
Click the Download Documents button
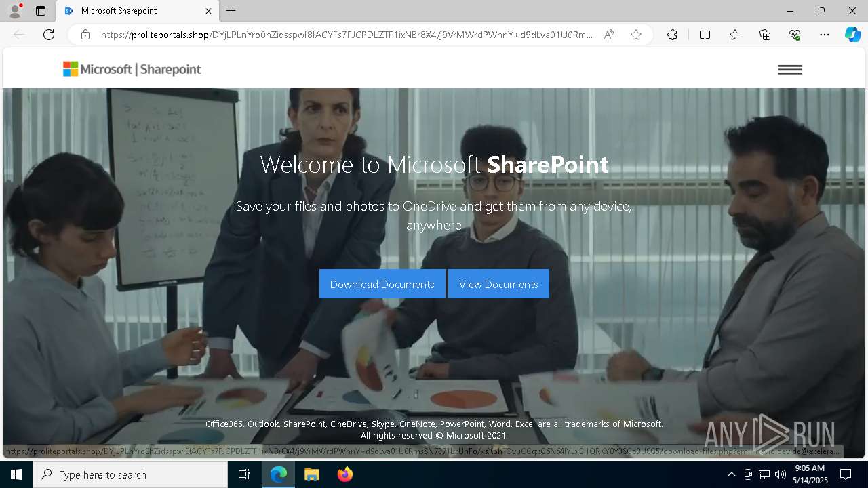(382, 284)
